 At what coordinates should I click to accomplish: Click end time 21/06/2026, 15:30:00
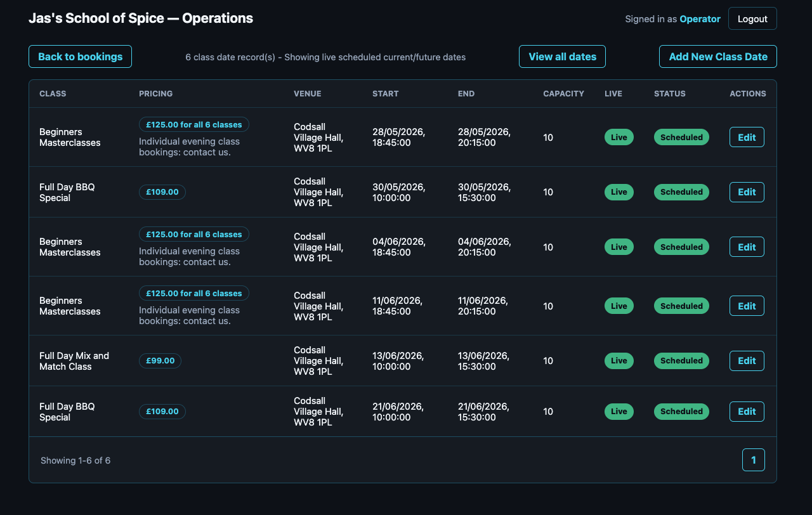click(485, 412)
